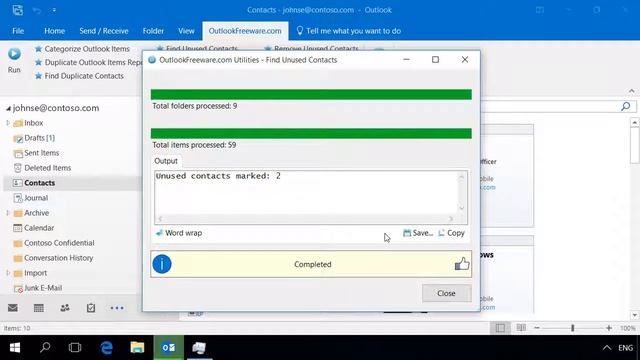Viewport: 640px width, 360px height.
Task: Click the items processed progress bar
Action: [311, 133]
